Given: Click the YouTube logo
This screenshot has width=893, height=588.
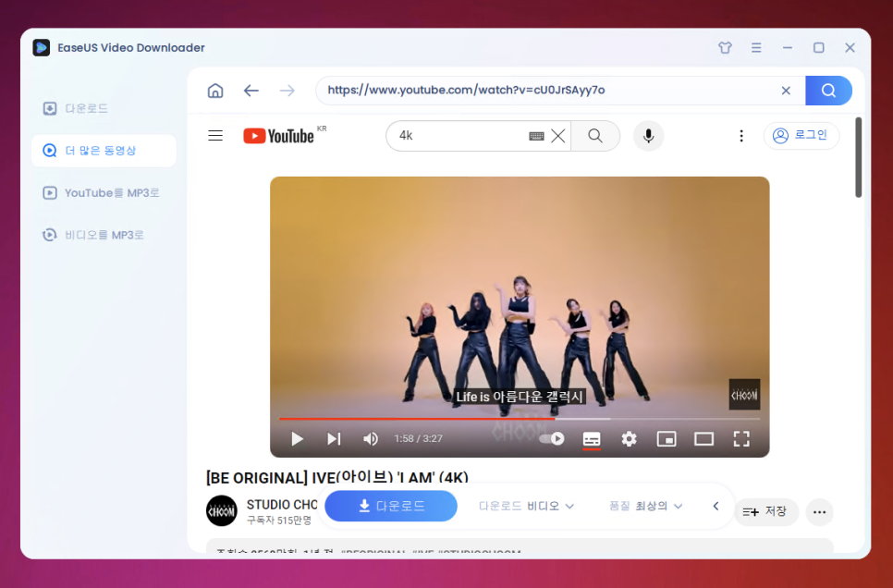Looking at the screenshot, I should tap(278, 136).
